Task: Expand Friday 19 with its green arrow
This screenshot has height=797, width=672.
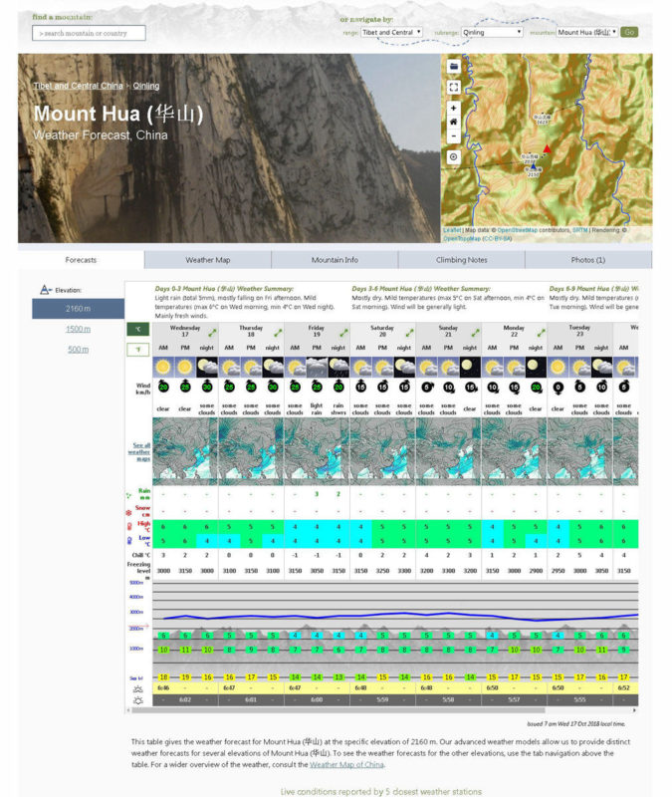Action: click(343, 333)
